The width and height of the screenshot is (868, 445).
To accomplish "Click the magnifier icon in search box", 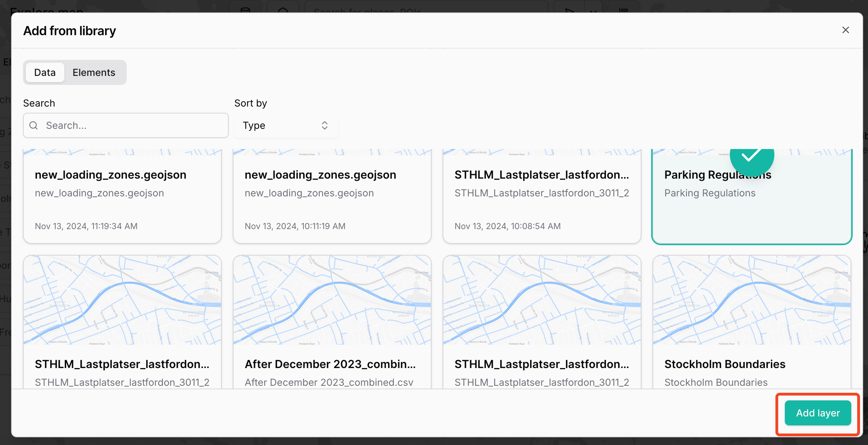I will pos(34,125).
